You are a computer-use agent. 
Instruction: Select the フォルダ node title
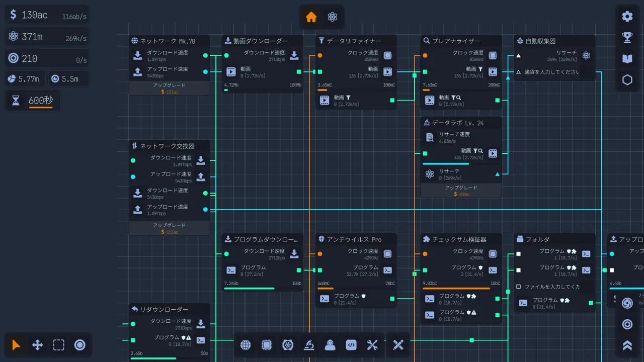[537, 239]
